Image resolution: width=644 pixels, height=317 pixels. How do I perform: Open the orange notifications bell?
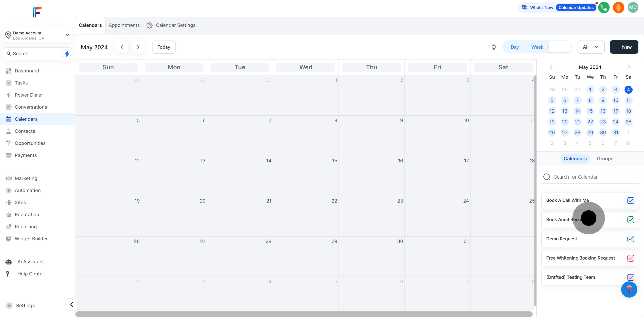point(618,8)
